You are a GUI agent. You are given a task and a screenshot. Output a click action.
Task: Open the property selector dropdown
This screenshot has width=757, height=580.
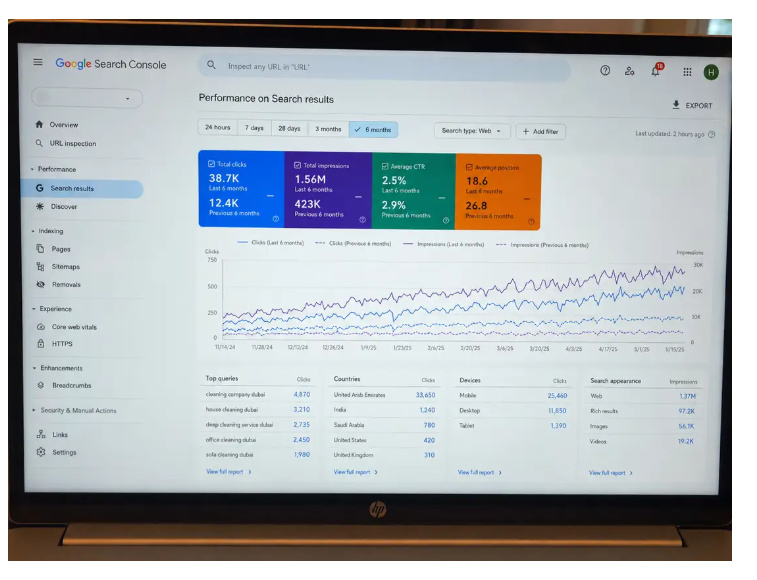pos(87,98)
